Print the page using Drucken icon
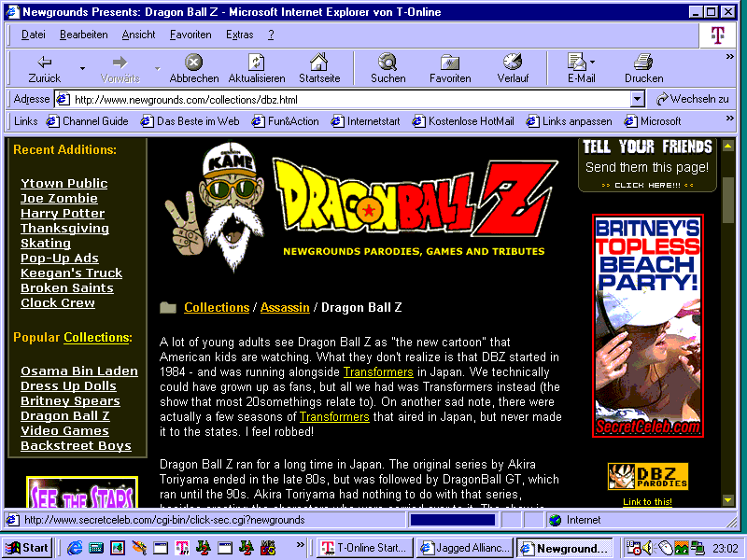 point(643,63)
